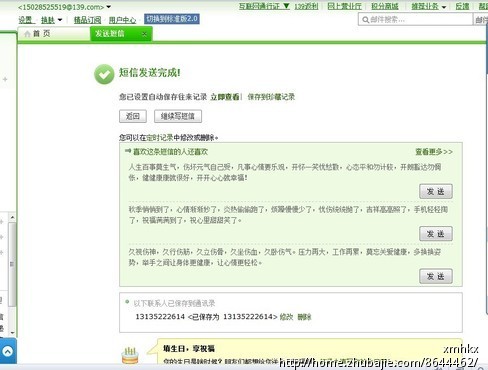Click the 喜欢这条短信的人还喜欢 heading
The height and width of the screenshot is (370, 488).
pyautogui.click(x=170, y=152)
